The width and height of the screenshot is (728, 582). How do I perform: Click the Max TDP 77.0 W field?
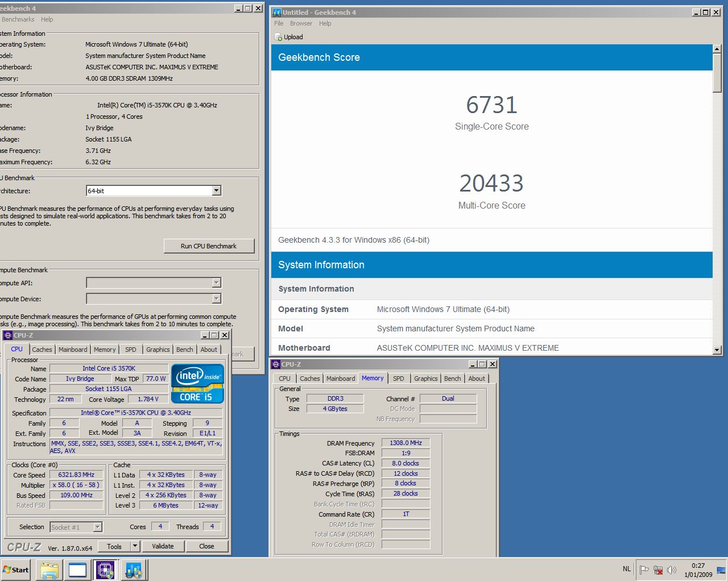click(156, 379)
